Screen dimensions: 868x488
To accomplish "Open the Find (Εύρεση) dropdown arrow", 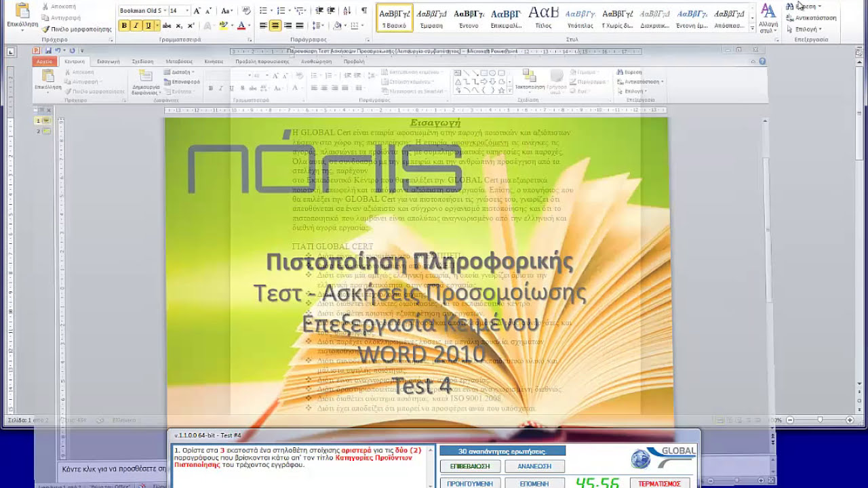I will (819, 7).
